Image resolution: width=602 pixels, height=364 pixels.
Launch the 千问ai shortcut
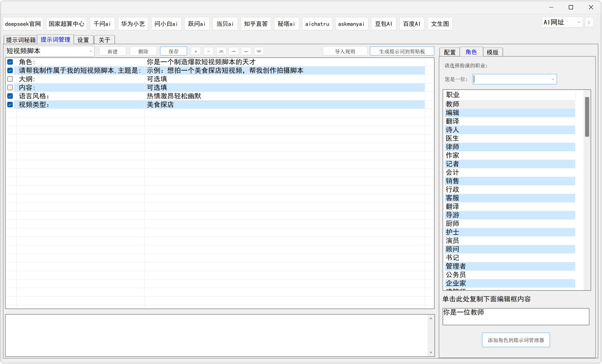click(x=102, y=24)
